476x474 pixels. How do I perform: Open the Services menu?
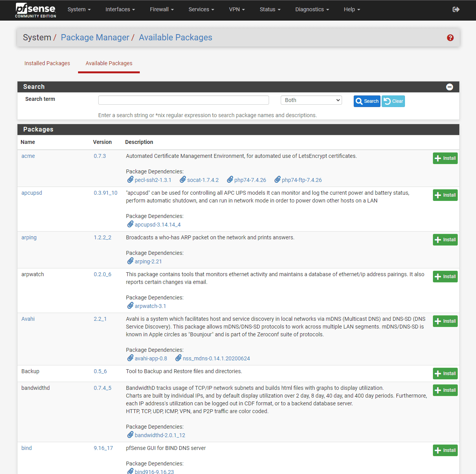point(202,9)
